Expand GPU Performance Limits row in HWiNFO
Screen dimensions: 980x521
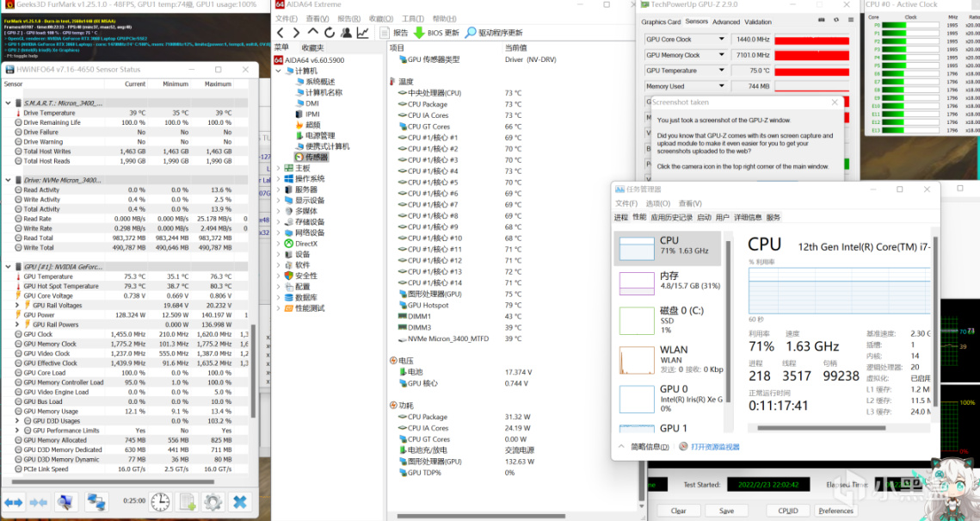[17, 431]
